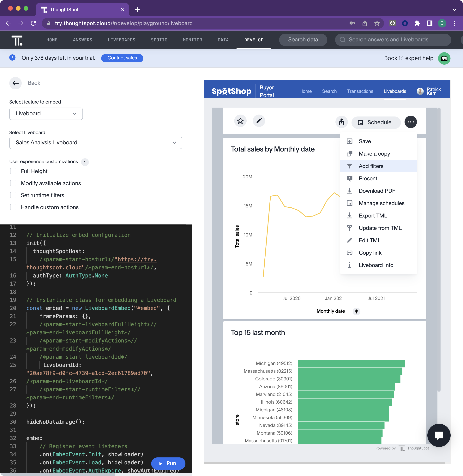The image size is (463, 476).
Task: Click the Back text label
Action: pos(34,83)
